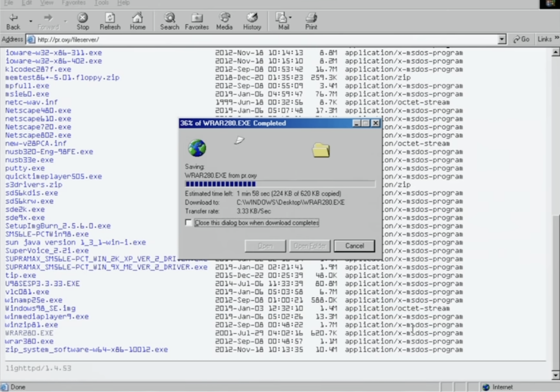Click the 'lighttpd/1.4.53' server footer text
The image size is (560, 392).
pyautogui.click(x=38, y=368)
